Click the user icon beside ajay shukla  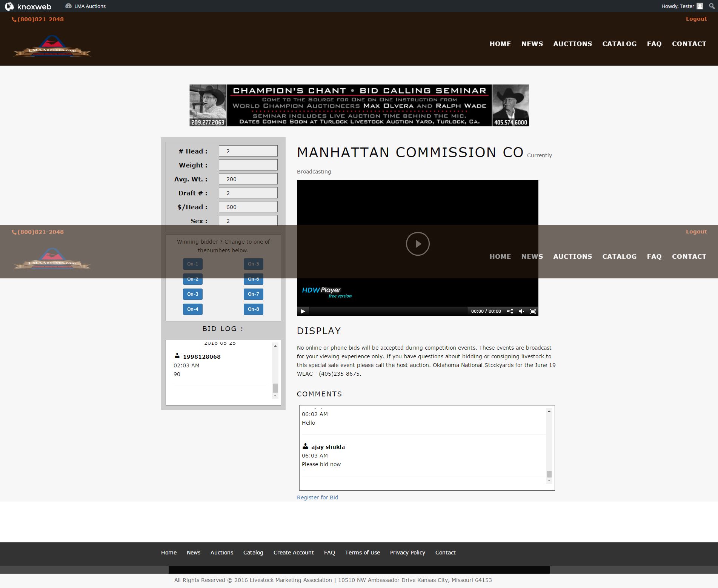[305, 447]
